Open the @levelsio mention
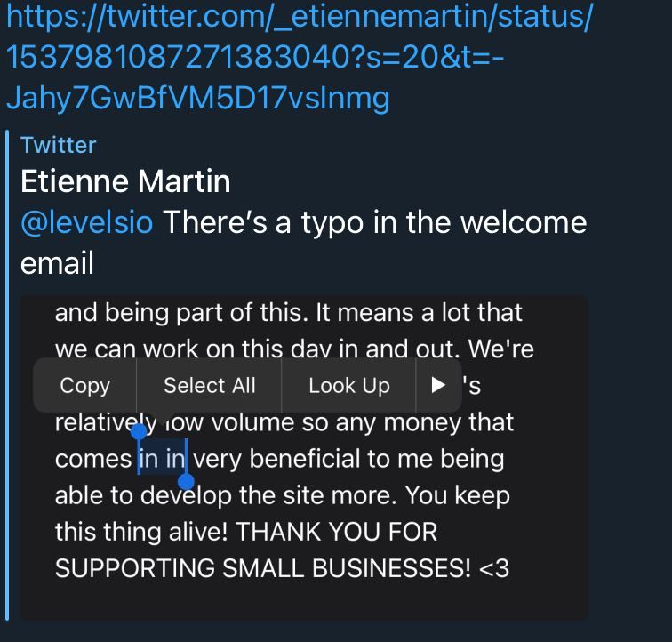 (x=87, y=222)
